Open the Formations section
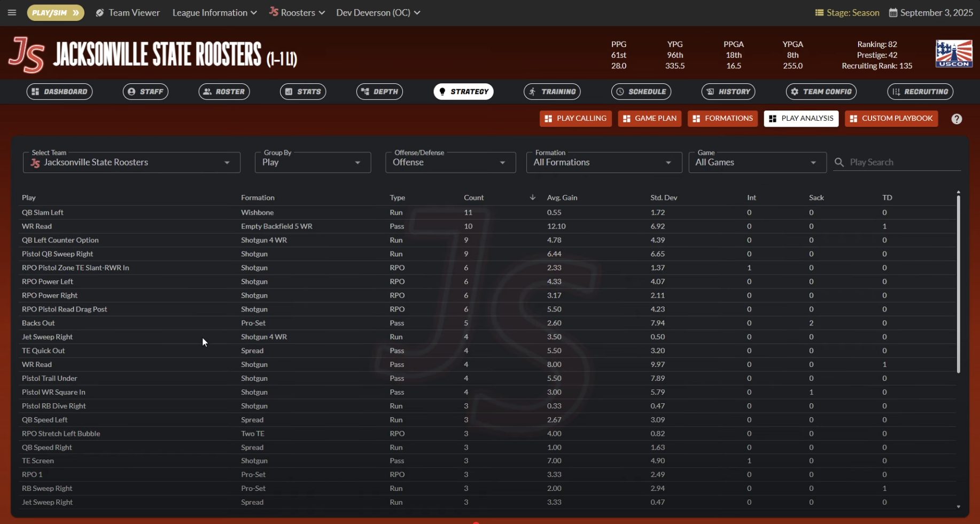 pyautogui.click(x=722, y=119)
